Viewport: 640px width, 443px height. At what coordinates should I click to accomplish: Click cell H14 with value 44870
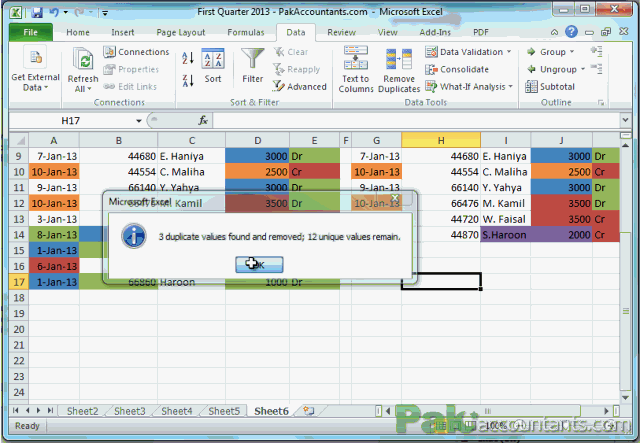[441, 235]
